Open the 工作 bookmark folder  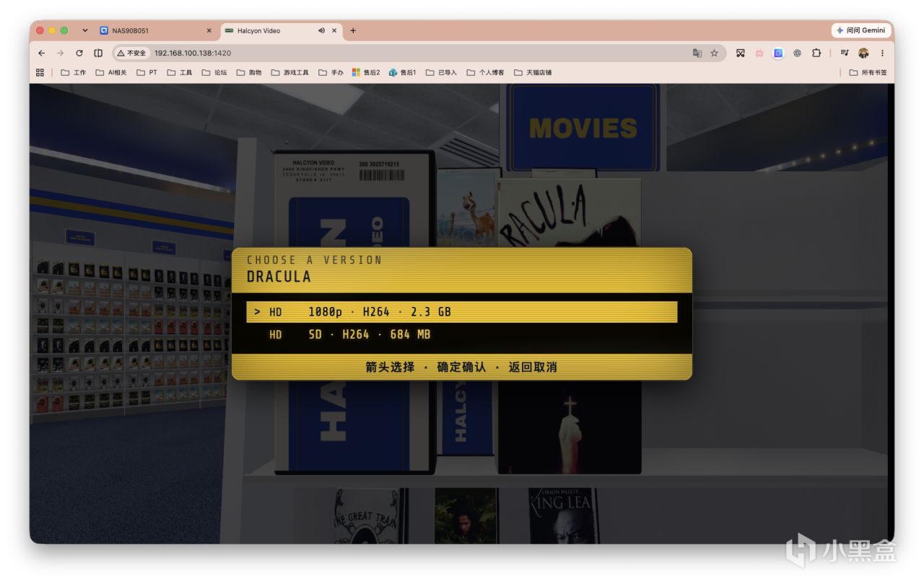(73, 72)
